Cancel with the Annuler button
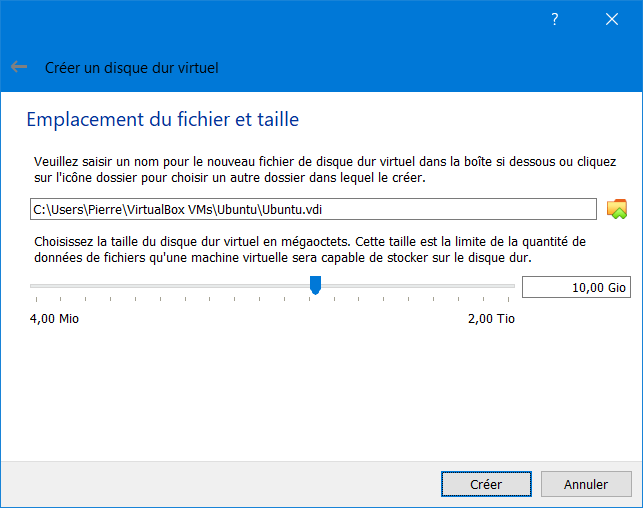 pos(586,484)
